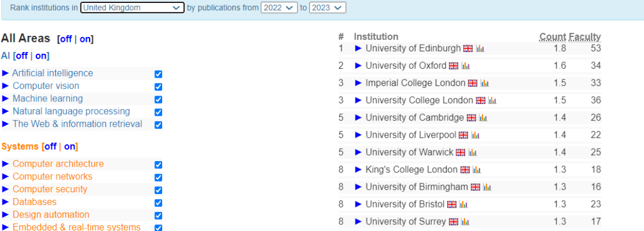Viewport: 644px width, 231px height.
Task: Disable the Databases area checkbox
Action: [158, 202]
